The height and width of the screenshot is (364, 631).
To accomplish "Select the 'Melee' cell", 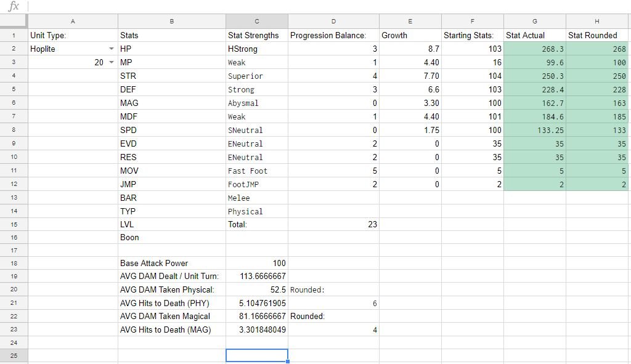I will click(257, 198).
